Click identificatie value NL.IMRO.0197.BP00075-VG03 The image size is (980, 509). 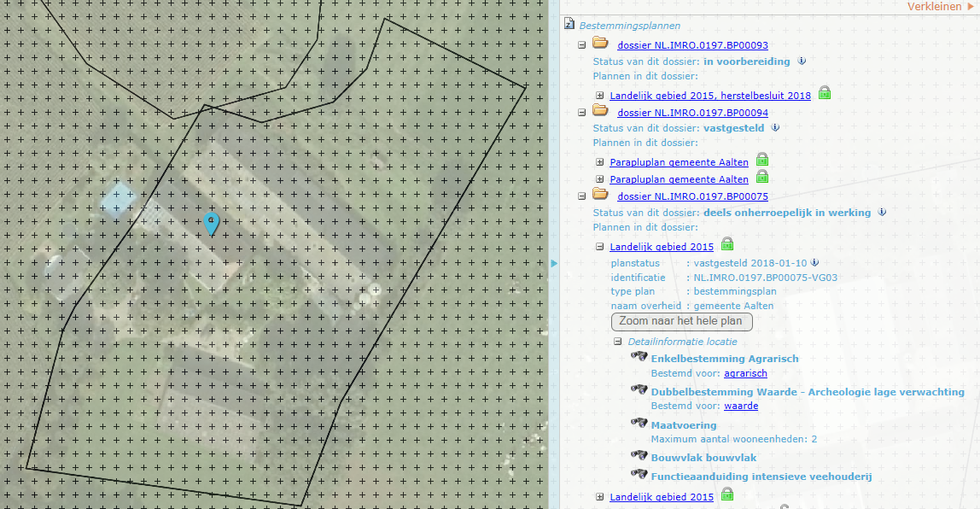765,277
